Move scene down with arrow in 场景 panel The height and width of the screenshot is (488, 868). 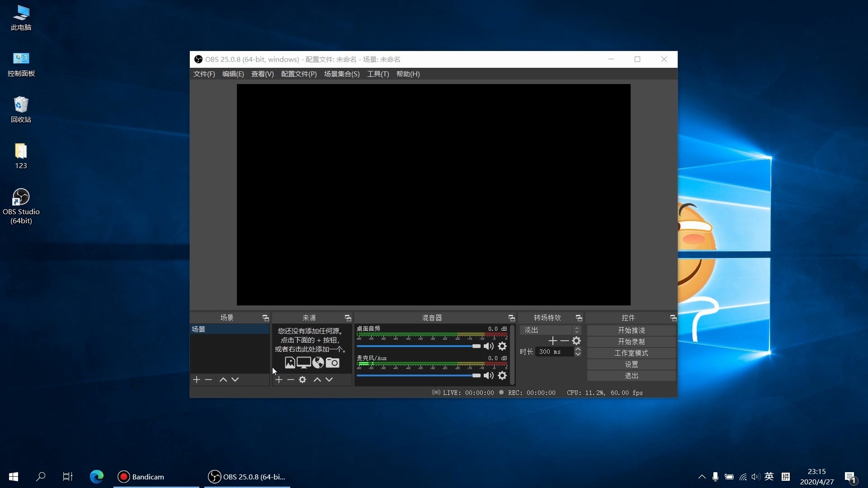[x=235, y=380]
